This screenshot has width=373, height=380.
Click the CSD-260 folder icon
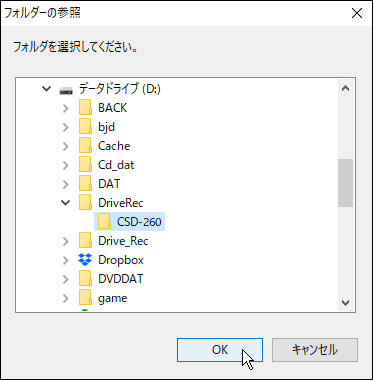pyautogui.click(x=105, y=222)
